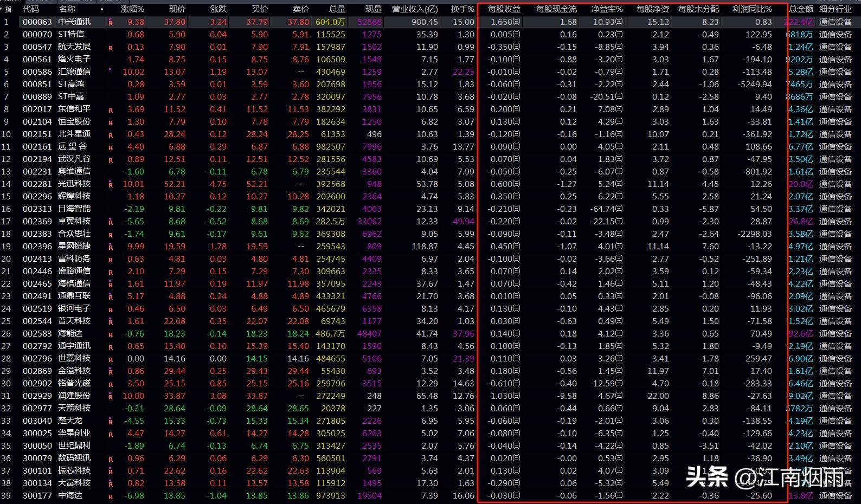The image size is (861, 504).
Task: Click the 铭普光磁 stock name
Action: (74, 383)
